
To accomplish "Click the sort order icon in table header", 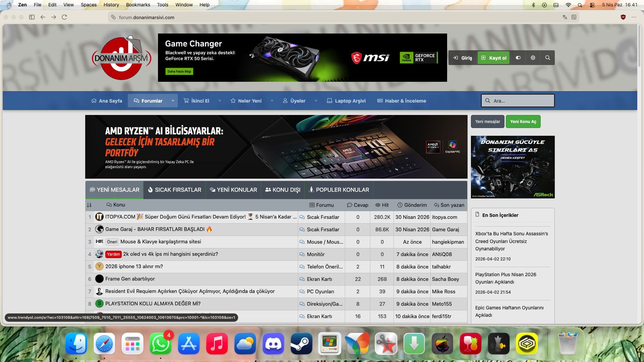I will [89, 205].
